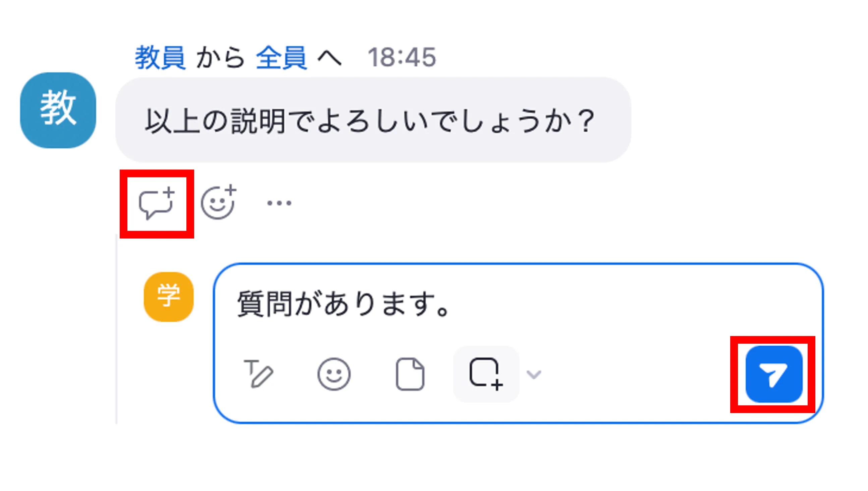This screenshot has height=491, width=868.
Task: Attach a file using the document icon
Action: click(410, 374)
